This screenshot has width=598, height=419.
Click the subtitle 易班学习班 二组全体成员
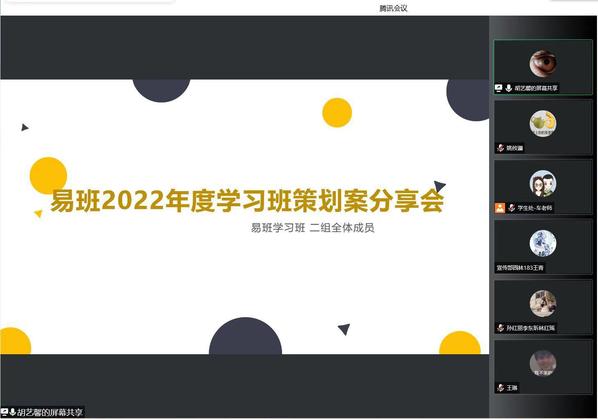[313, 228]
